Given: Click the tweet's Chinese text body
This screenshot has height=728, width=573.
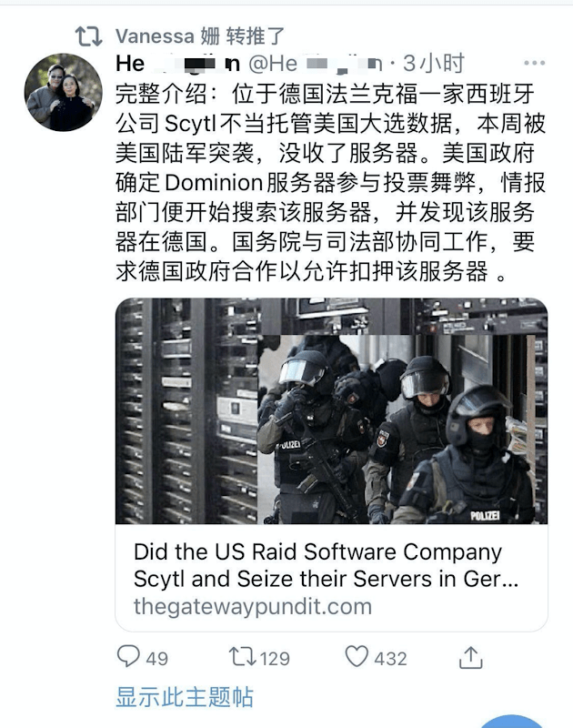Looking at the screenshot, I should click(x=330, y=183).
